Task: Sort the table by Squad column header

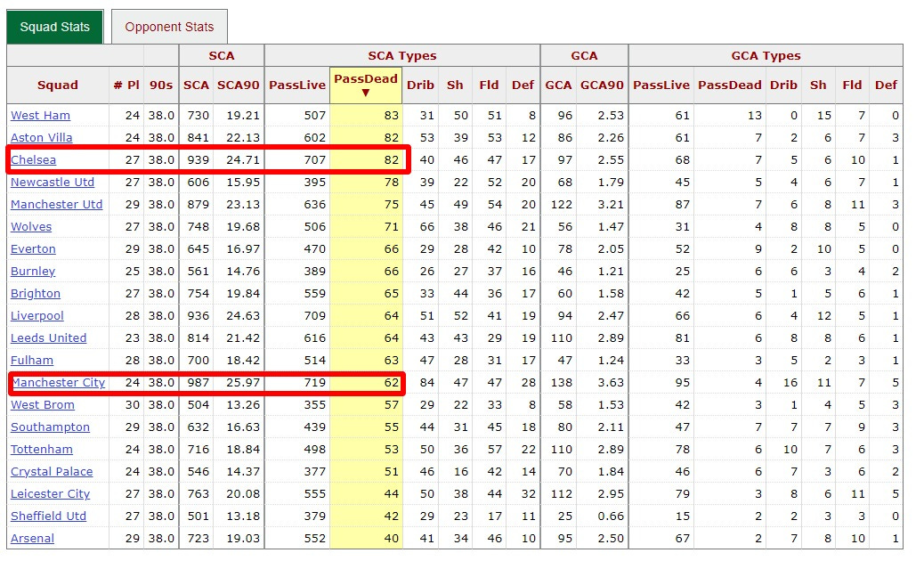Action: pos(58,85)
